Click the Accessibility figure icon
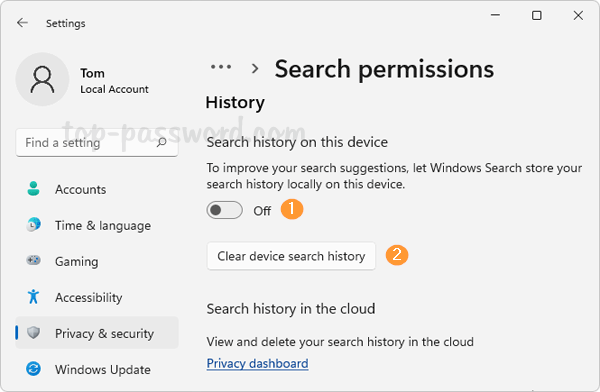Viewport: 600px width, 392px height. point(33,296)
